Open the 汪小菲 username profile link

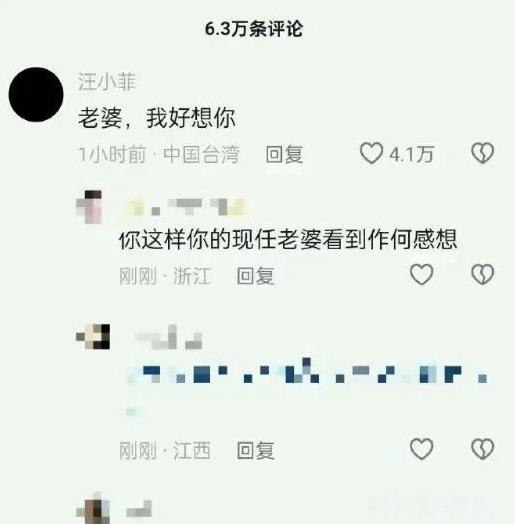tap(107, 82)
